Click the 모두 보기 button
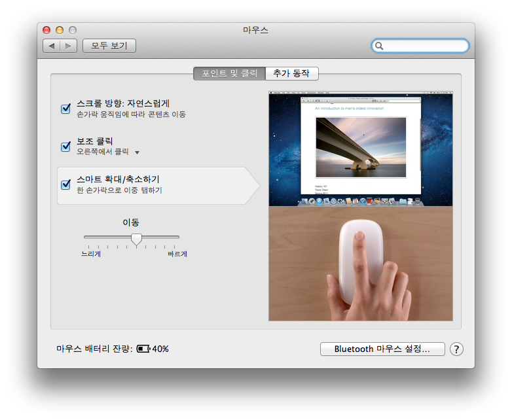 [x=109, y=46]
